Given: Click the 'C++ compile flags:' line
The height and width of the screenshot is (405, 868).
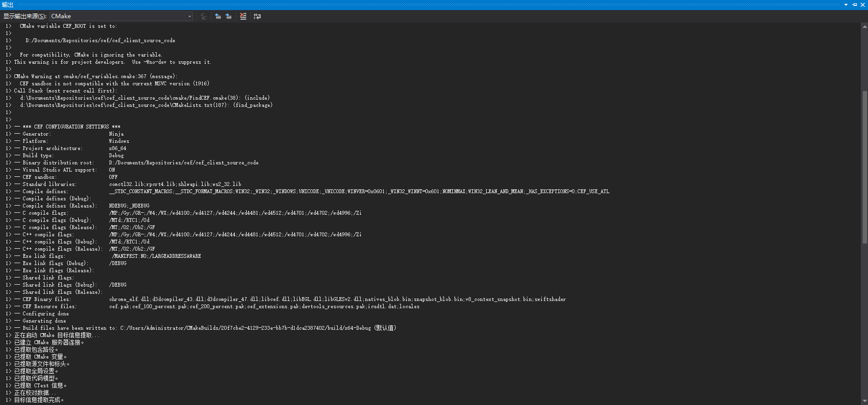Looking at the screenshot, I should click(x=188, y=235).
